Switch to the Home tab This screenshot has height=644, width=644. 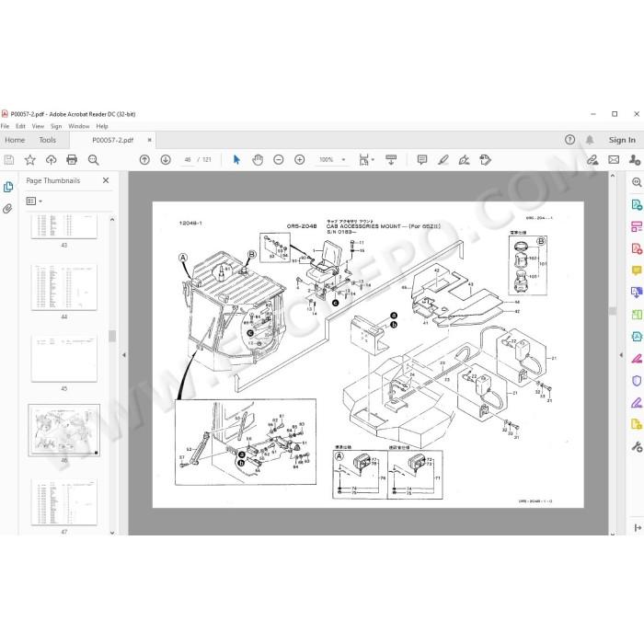coord(15,140)
